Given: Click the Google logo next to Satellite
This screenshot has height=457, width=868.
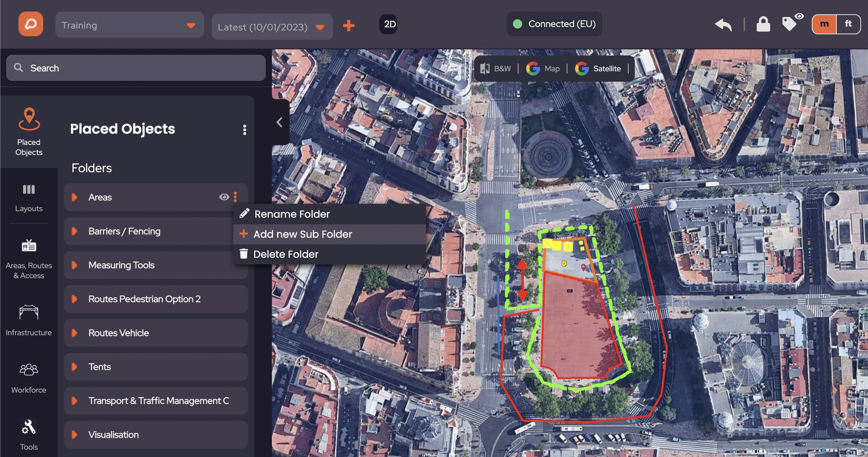Looking at the screenshot, I should [582, 68].
